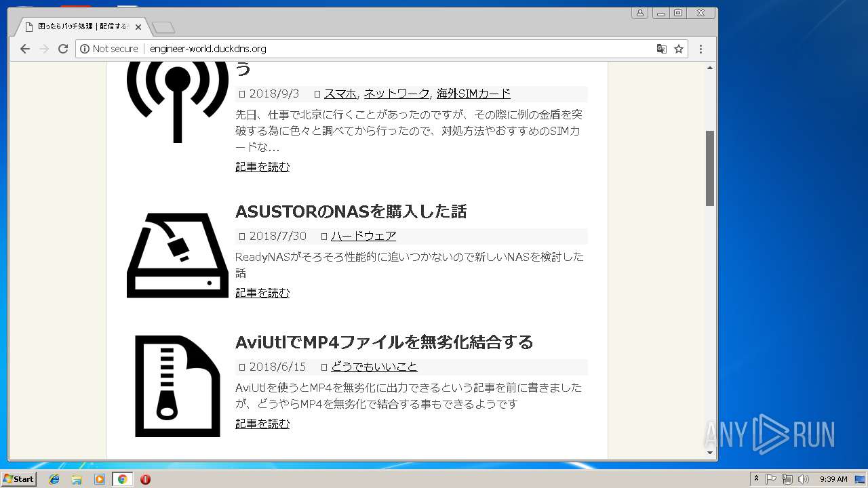Open the network tray icon

point(787,479)
